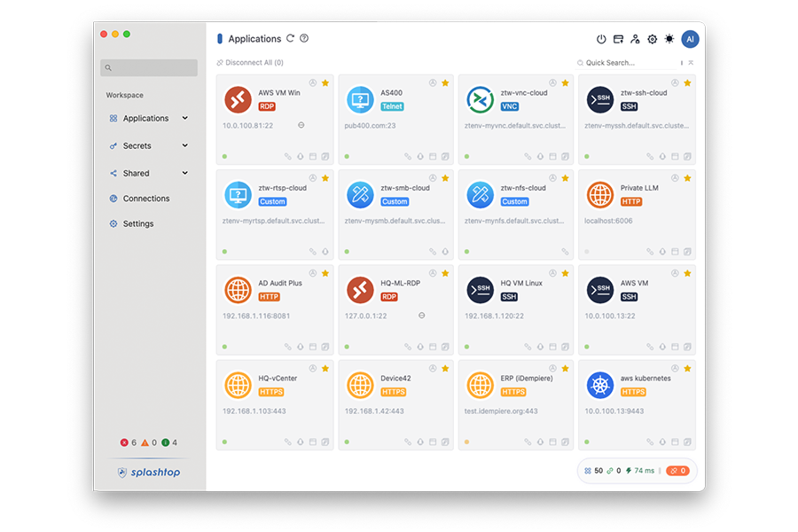The height and width of the screenshot is (532, 798).
Task: Unfavorite the HQ-vCenter card star
Action: (325, 368)
